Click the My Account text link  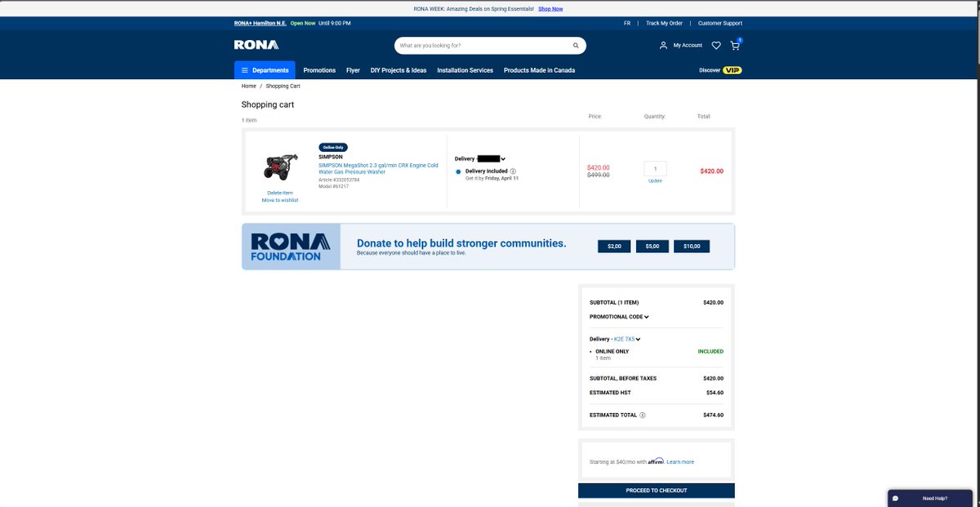688,46
